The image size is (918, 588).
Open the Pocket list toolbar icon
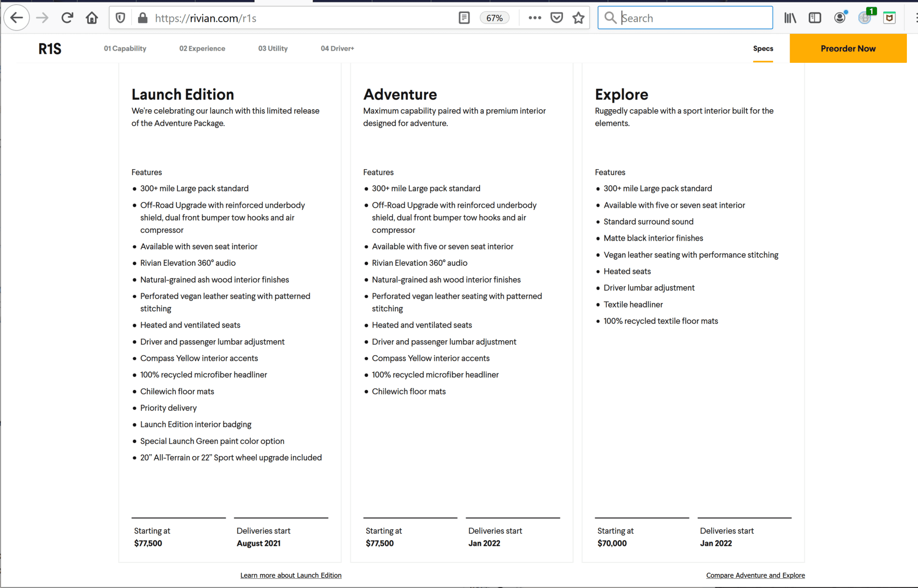click(889, 18)
